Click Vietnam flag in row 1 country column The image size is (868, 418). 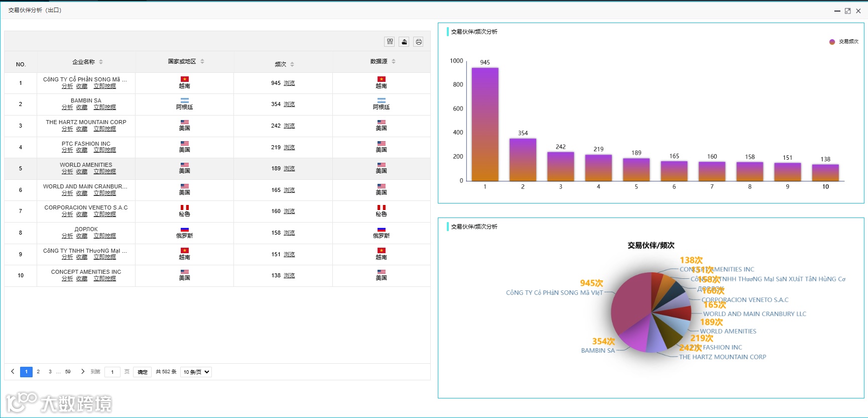[x=185, y=79]
